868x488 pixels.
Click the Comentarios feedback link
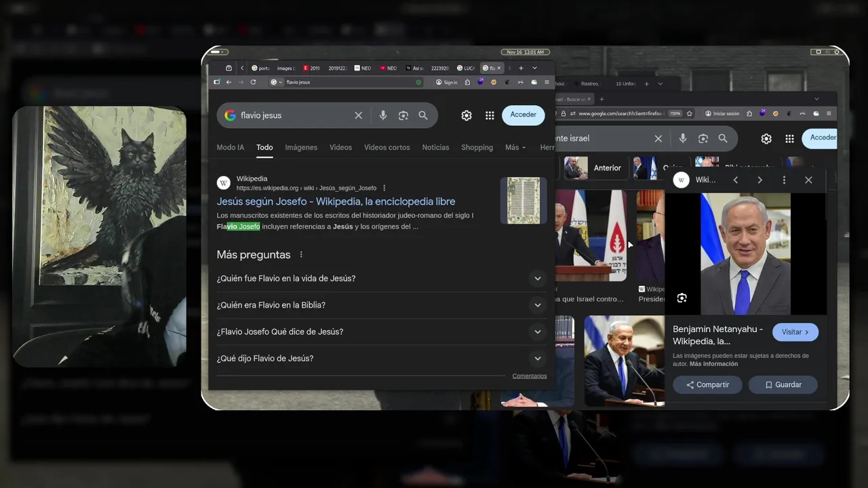(530, 376)
